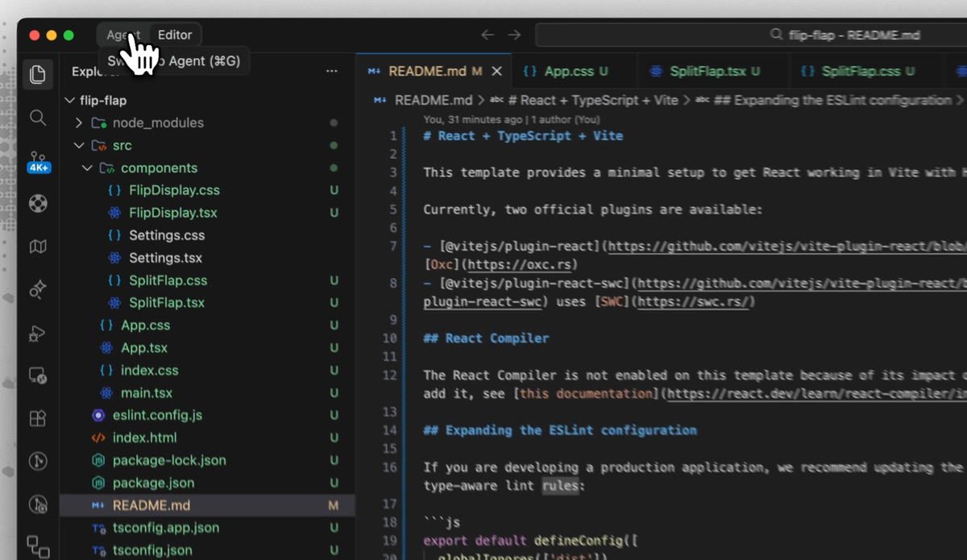Viewport: 967px width, 560px height.
Task: Open index.html in the file tree
Action: coord(144,438)
